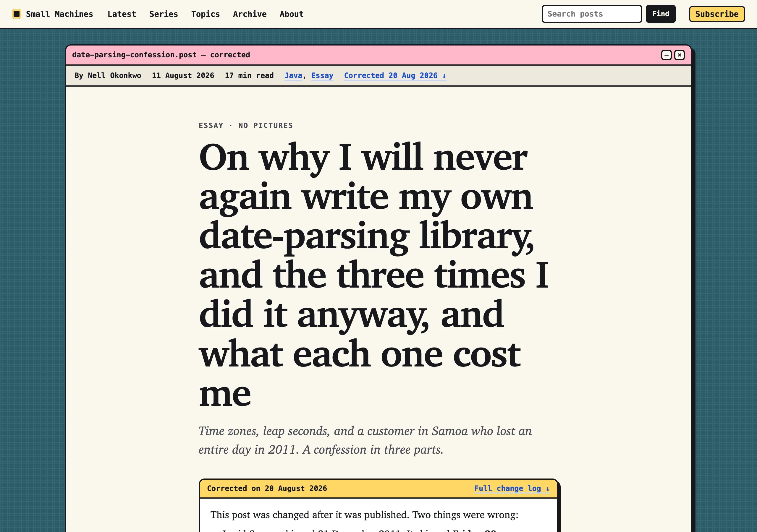Click the ESSAY · NO PICTURES kicker
Viewport: 757px width, 532px height.
click(x=246, y=125)
